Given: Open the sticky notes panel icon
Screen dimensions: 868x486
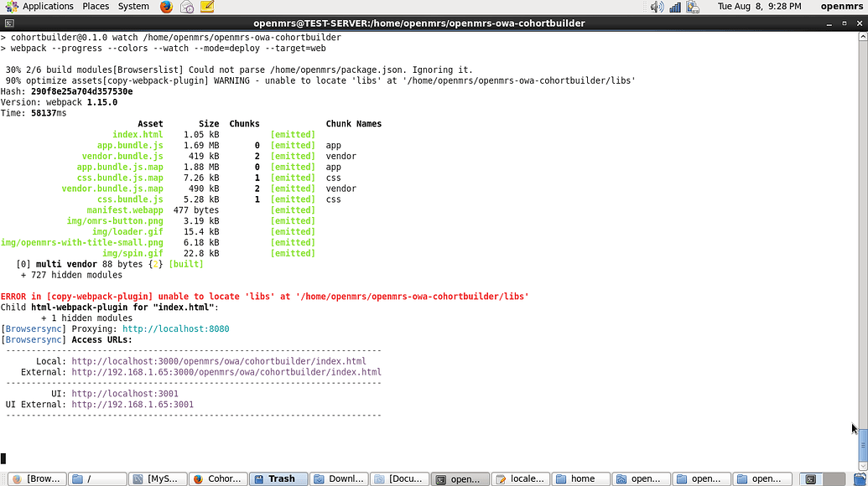Looking at the screenshot, I should [x=207, y=7].
